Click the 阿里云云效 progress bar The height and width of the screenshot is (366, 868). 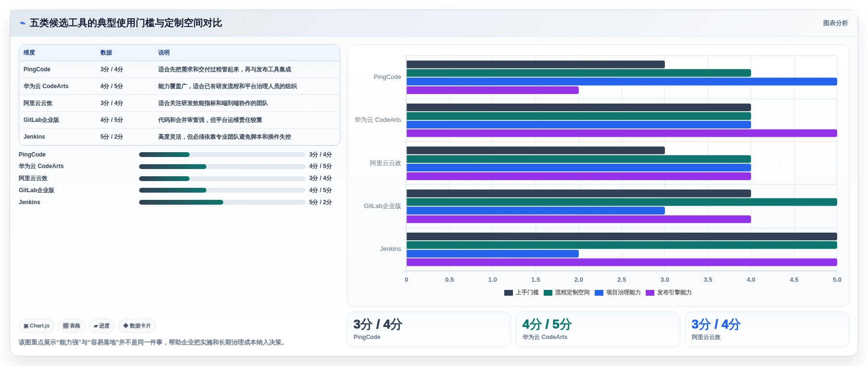tap(222, 179)
